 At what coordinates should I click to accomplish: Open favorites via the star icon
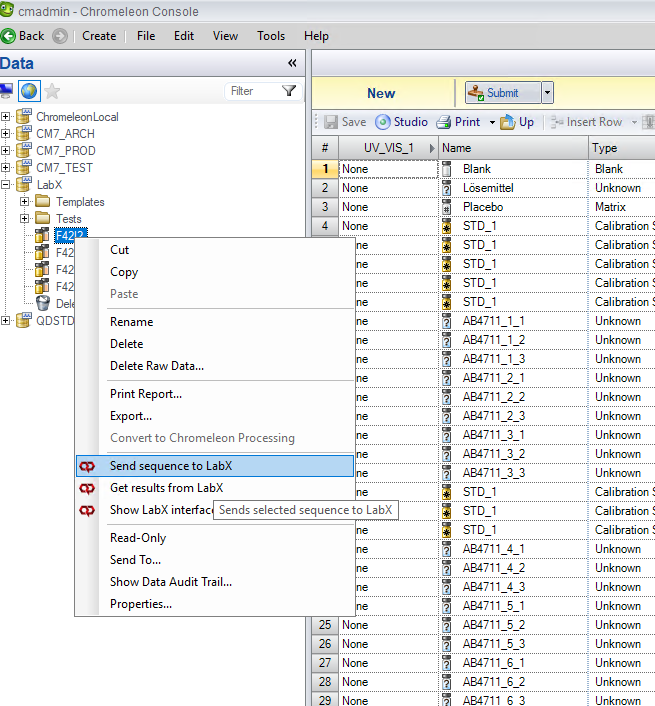coord(52,91)
